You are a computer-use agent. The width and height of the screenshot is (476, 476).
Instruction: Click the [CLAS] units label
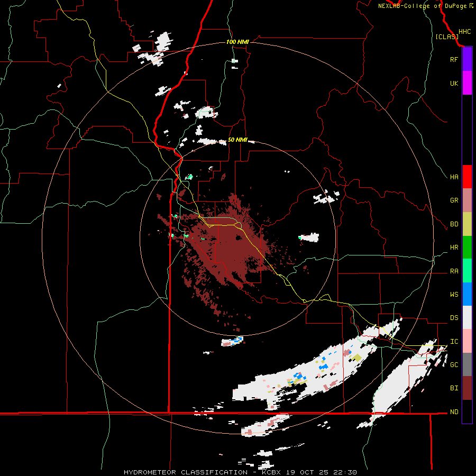pyautogui.click(x=447, y=37)
